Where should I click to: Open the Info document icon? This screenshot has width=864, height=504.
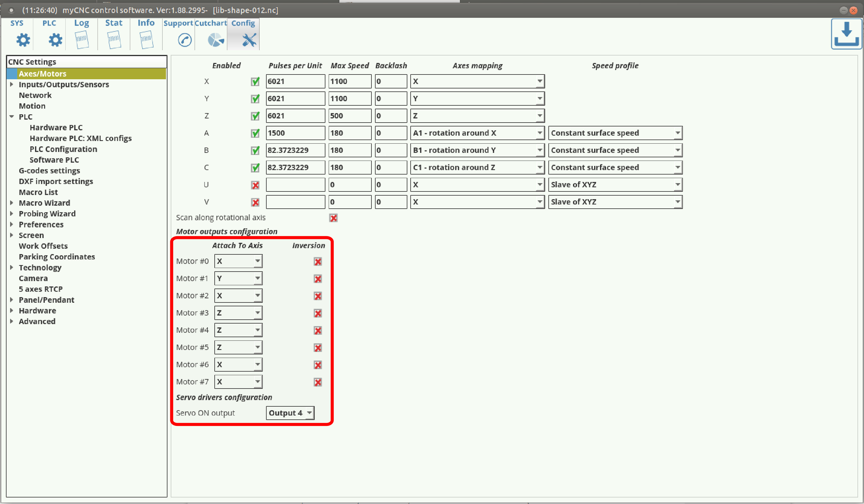(146, 40)
